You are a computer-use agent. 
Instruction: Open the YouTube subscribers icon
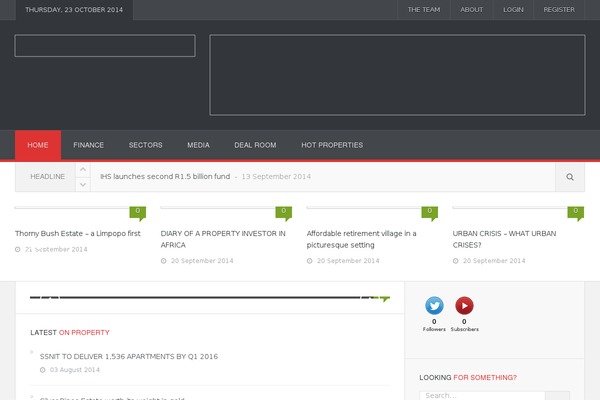pos(464,305)
